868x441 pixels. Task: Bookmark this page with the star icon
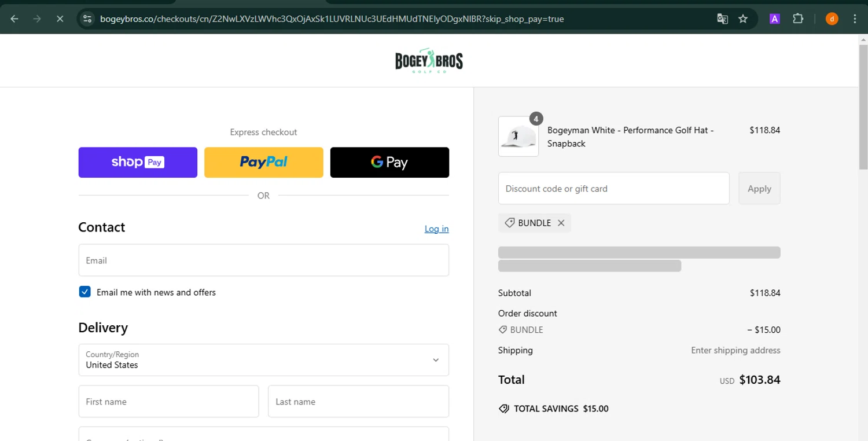click(x=743, y=19)
